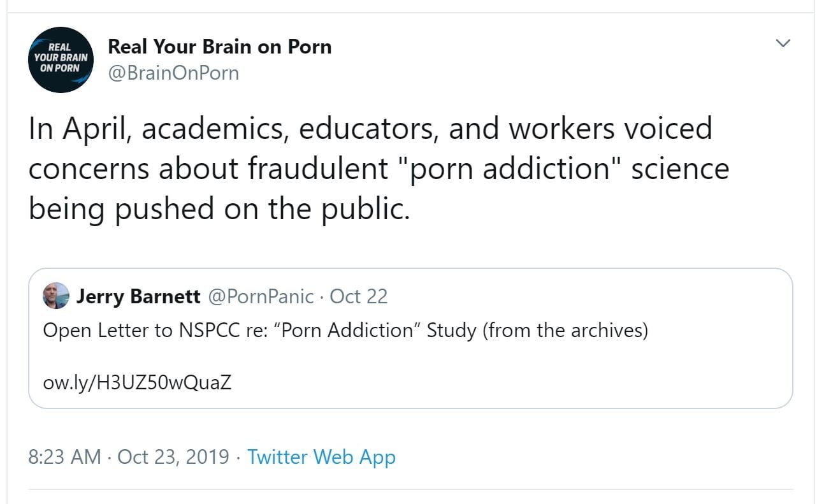Click Jerry Barnett's small profile picture
This screenshot has width=824, height=504.
point(56,296)
